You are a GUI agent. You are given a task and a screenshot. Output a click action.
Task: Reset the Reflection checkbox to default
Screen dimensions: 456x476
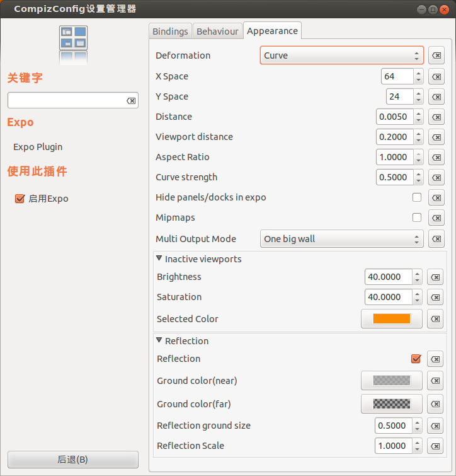pos(435,359)
